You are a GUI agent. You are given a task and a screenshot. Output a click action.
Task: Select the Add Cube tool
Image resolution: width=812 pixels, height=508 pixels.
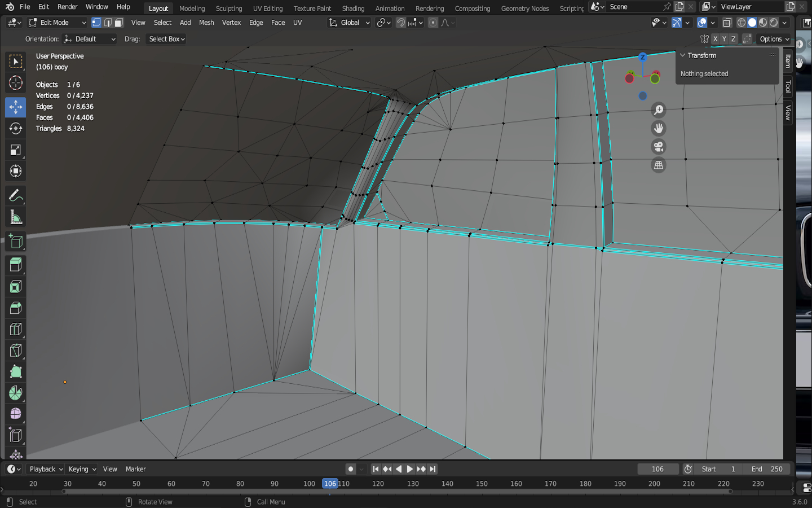point(16,241)
